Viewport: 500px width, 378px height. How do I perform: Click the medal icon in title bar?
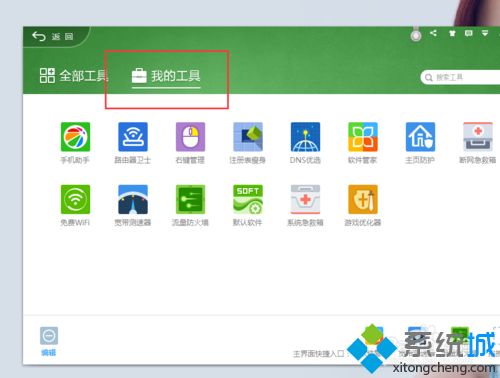tap(416, 35)
